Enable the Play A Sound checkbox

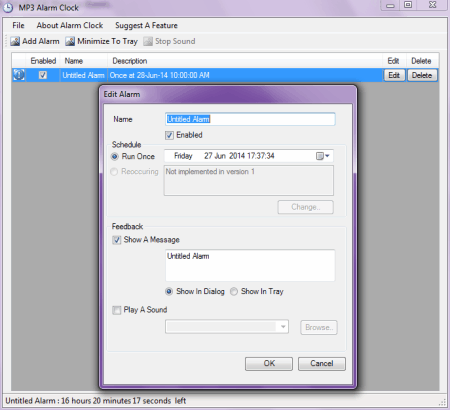click(116, 310)
